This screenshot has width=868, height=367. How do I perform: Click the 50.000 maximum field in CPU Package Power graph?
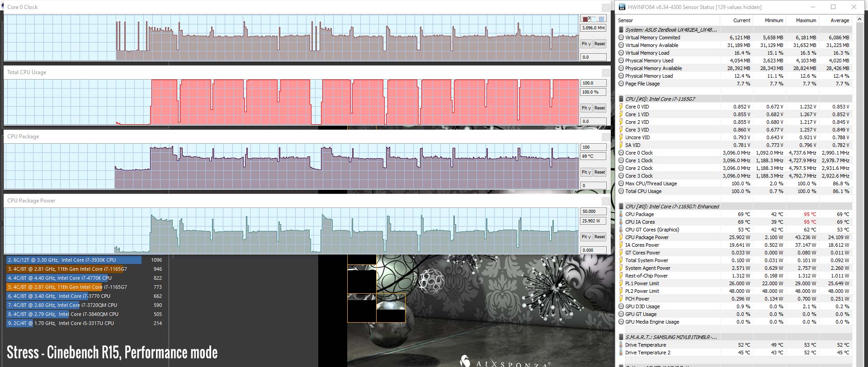click(594, 212)
